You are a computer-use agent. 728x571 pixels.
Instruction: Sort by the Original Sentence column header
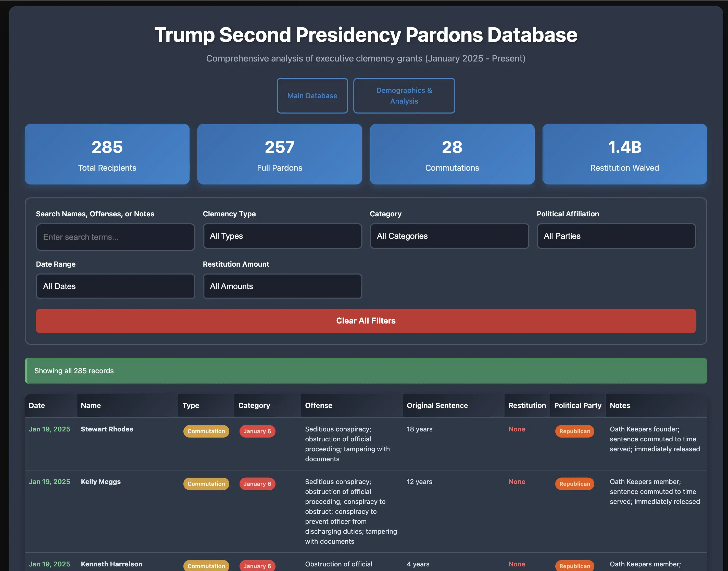click(453, 405)
